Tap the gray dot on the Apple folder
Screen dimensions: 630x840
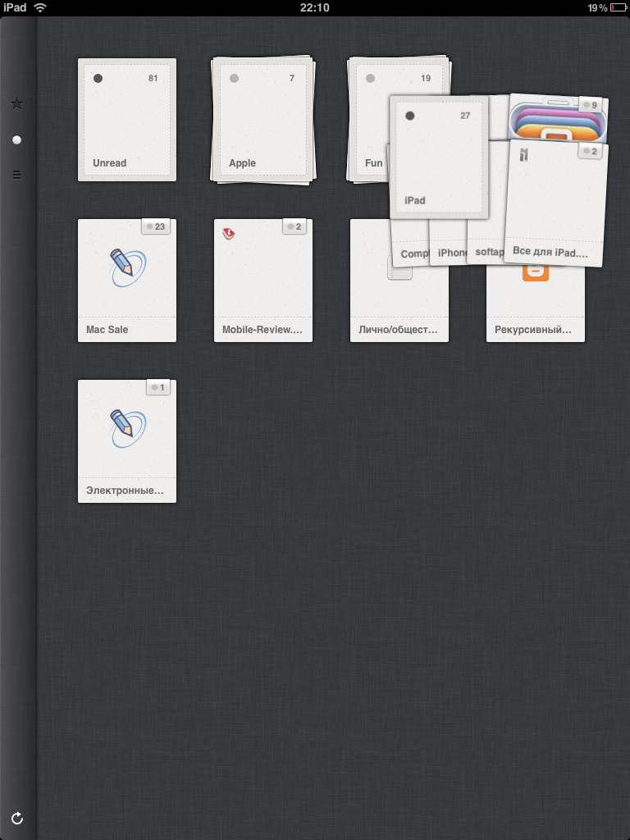point(234,78)
